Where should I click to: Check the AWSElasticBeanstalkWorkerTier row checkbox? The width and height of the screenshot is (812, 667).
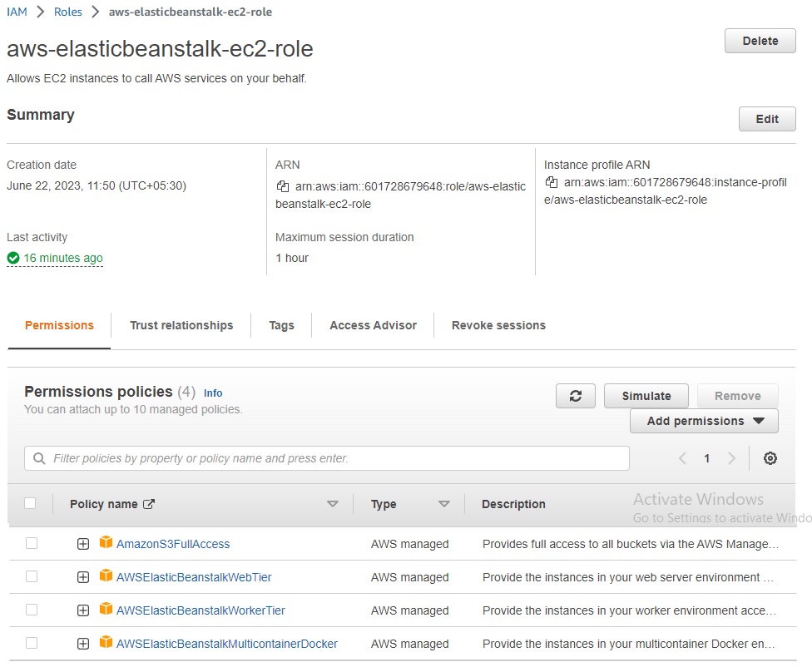tap(32, 610)
